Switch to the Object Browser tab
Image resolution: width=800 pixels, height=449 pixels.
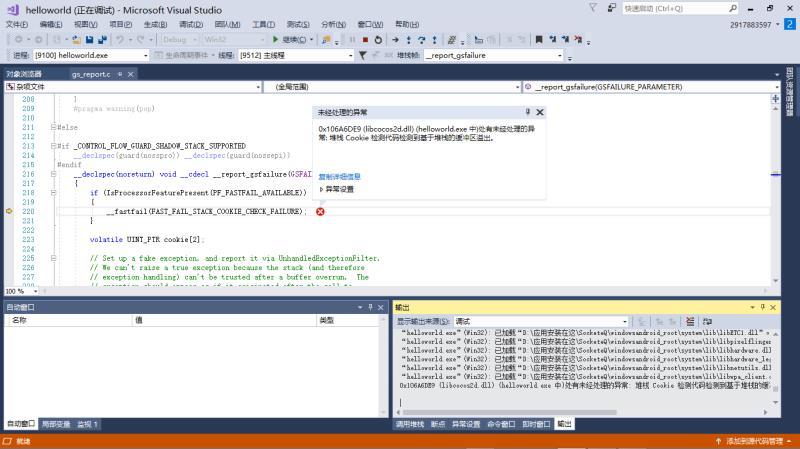point(24,74)
